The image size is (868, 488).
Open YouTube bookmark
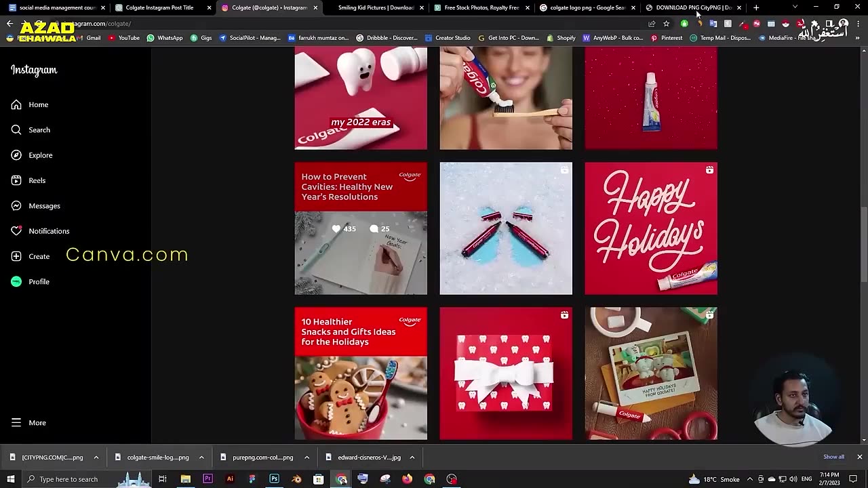click(x=124, y=38)
